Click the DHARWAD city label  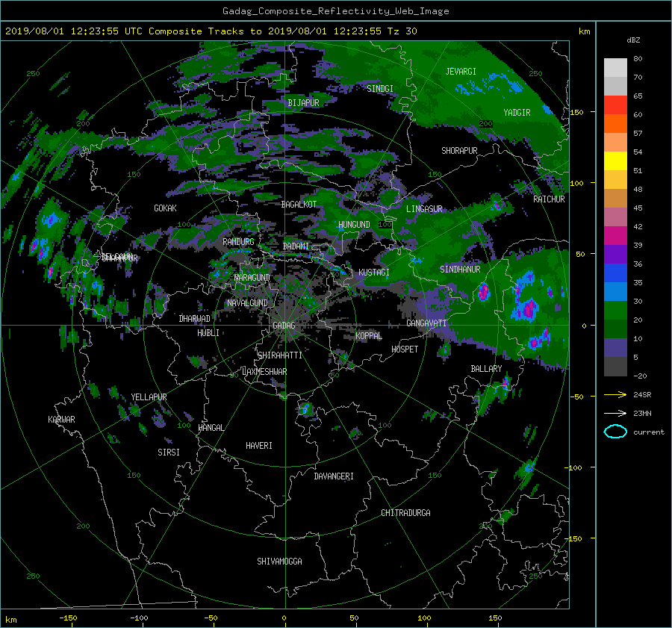tap(195, 319)
